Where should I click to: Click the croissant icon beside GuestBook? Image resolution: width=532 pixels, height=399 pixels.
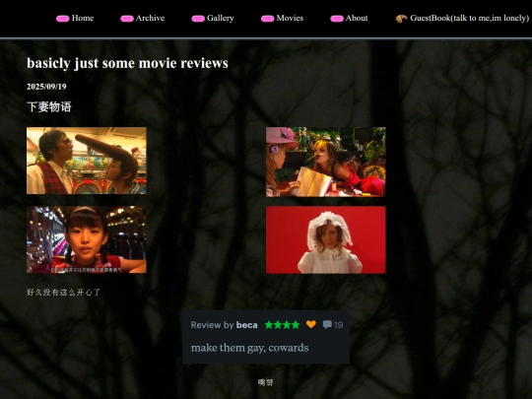coord(401,19)
